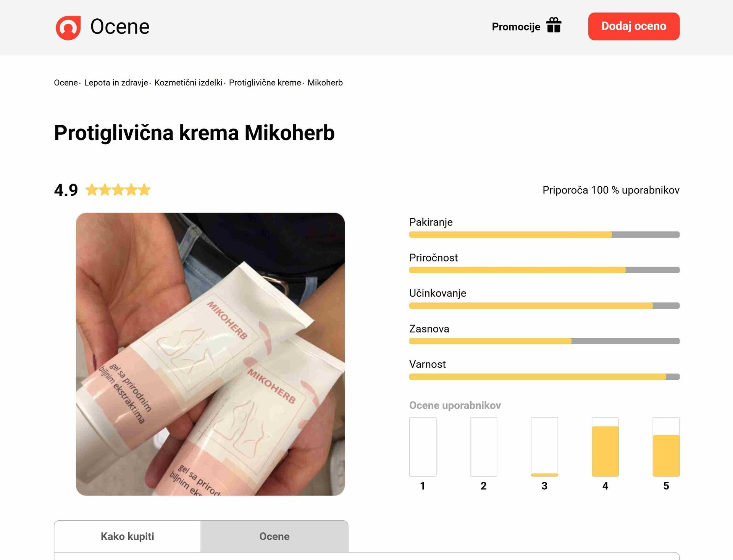Viewport: 733px width, 560px height.
Task: Click the Učinkovanje rating bar
Action: pos(544,306)
